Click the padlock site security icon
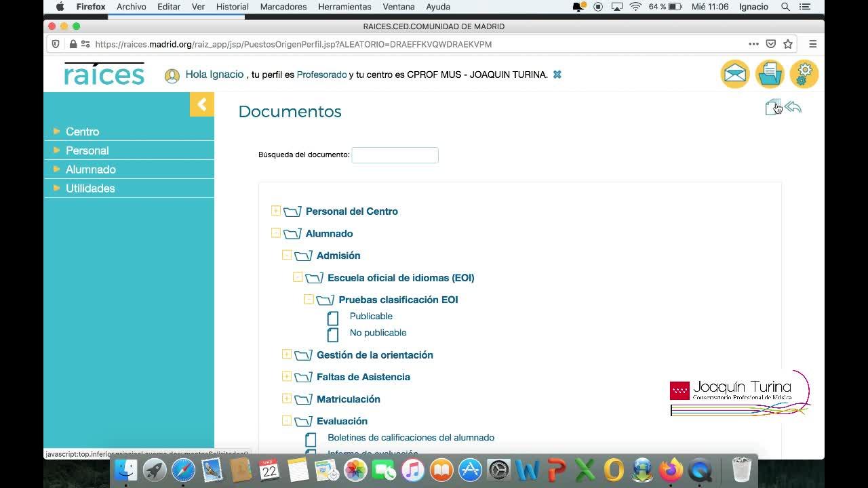This screenshot has height=488, width=868. point(73,44)
